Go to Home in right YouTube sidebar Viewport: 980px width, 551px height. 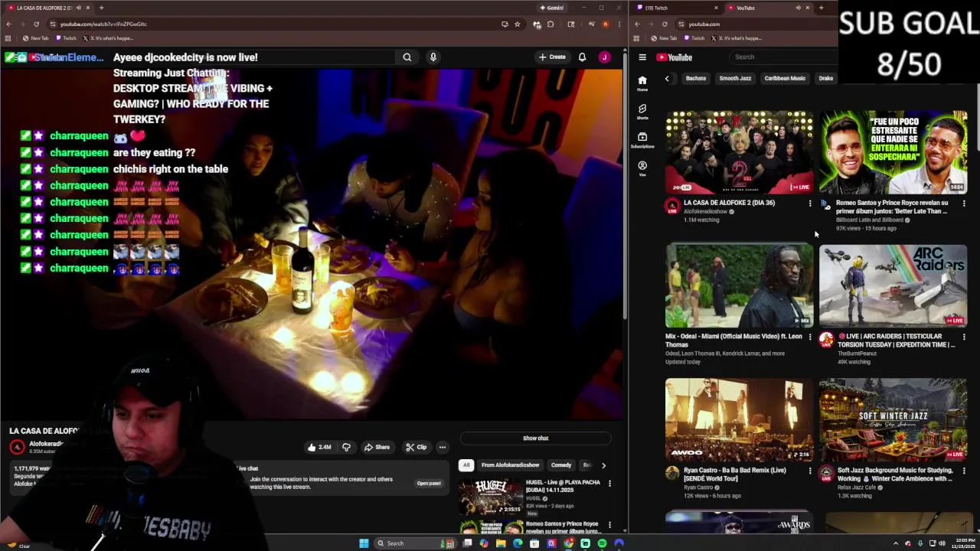(642, 83)
